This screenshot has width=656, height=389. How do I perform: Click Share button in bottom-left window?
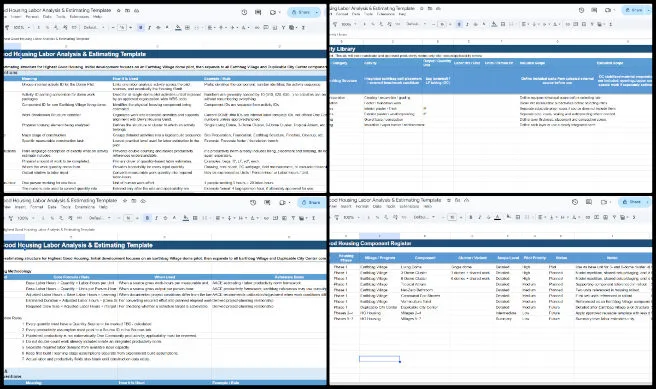(311, 202)
